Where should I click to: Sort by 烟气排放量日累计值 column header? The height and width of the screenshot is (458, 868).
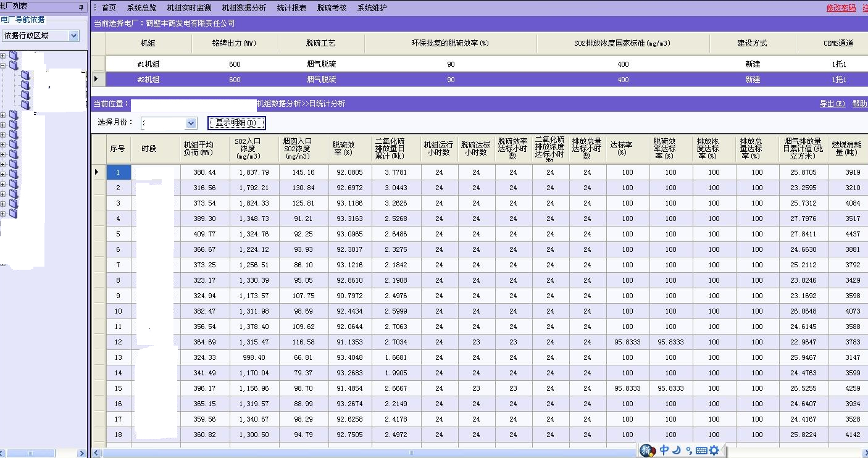coord(803,149)
